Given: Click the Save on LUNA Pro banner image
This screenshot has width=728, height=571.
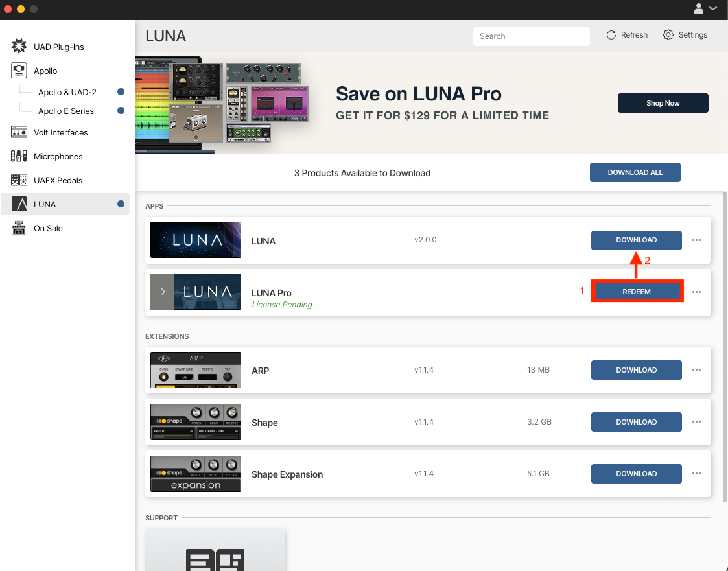Looking at the screenshot, I should coord(222,104).
